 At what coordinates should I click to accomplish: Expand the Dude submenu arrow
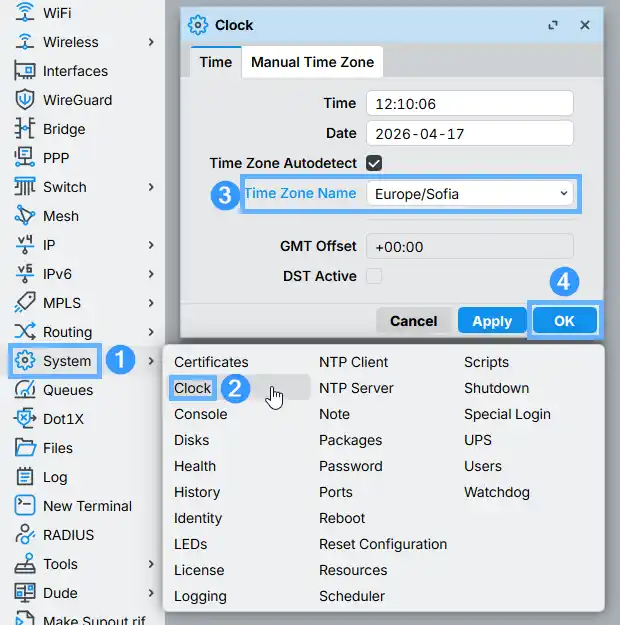pos(151,593)
